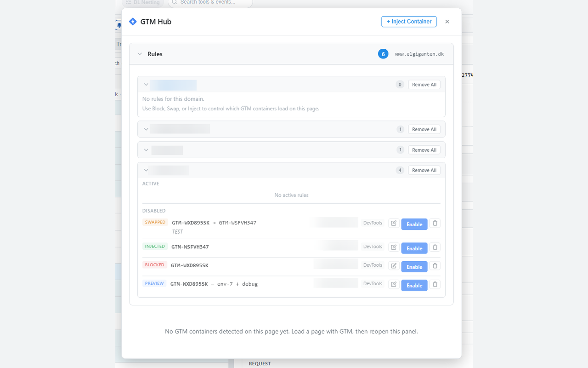The width and height of the screenshot is (588, 368).
Task: Edit the SWAPPED rule with pencil icon
Action: pyautogui.click(x=394, y=223)
